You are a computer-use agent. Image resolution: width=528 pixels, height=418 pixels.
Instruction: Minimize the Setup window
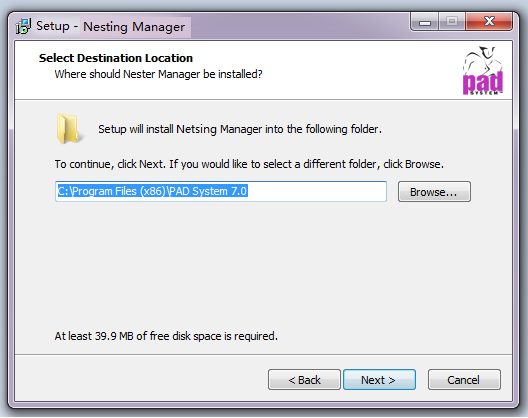(x=425, y=22)
